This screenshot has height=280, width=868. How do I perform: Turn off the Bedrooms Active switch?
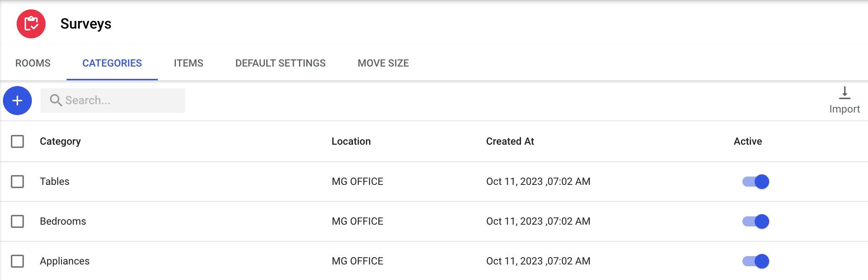click(755, 221)
